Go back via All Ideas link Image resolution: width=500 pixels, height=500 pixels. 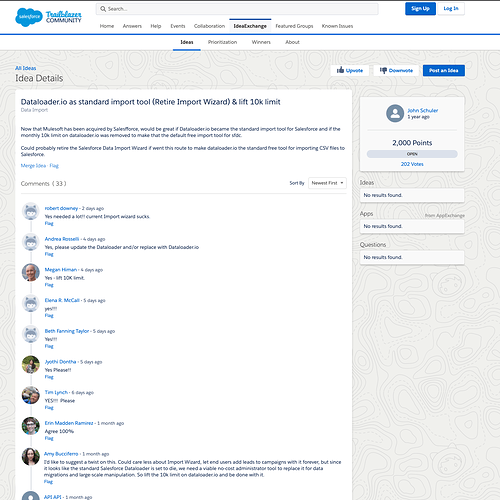pyautogui.click(x=26, y=68)
